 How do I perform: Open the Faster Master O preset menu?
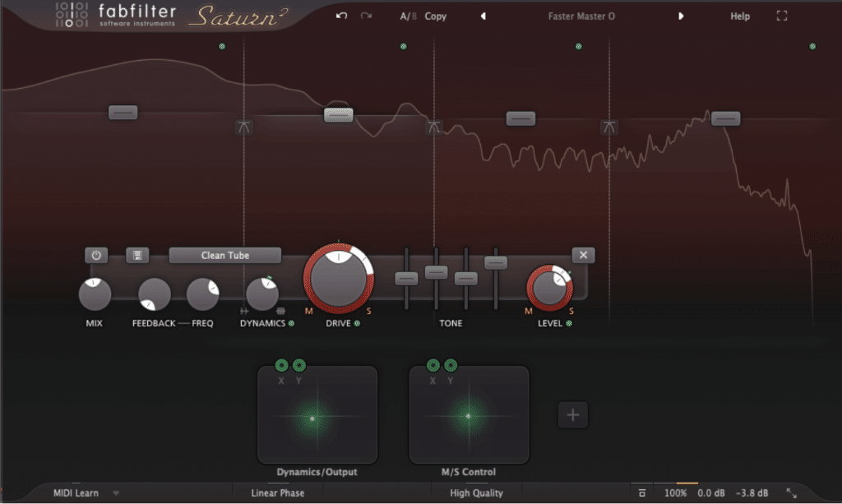click(x=581, y=16)
